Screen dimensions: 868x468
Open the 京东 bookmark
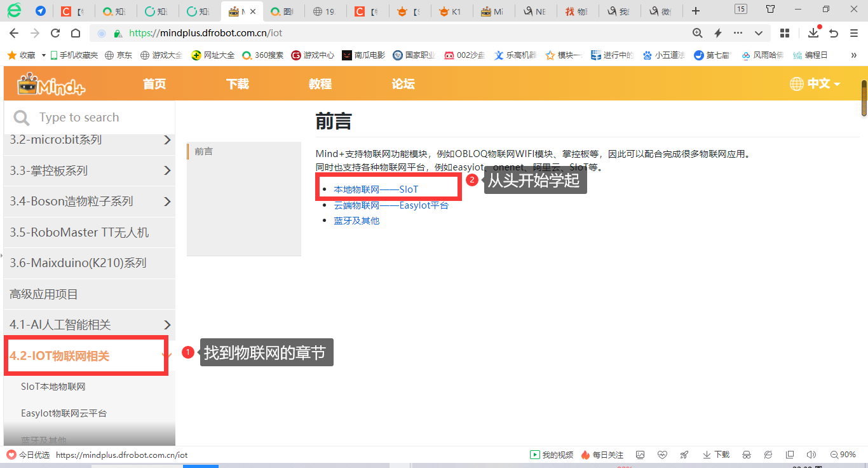pyautogui.click(x=119, y=55)
